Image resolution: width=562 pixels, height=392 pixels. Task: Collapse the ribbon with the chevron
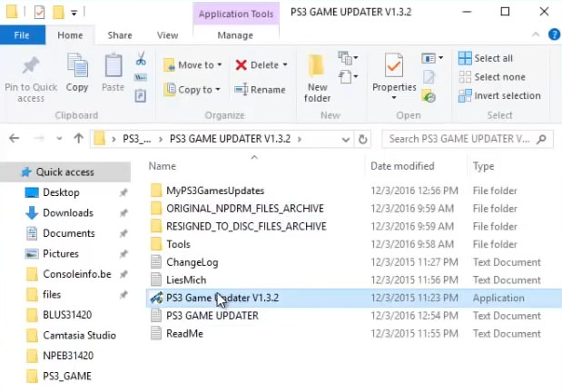click(536, 34)
